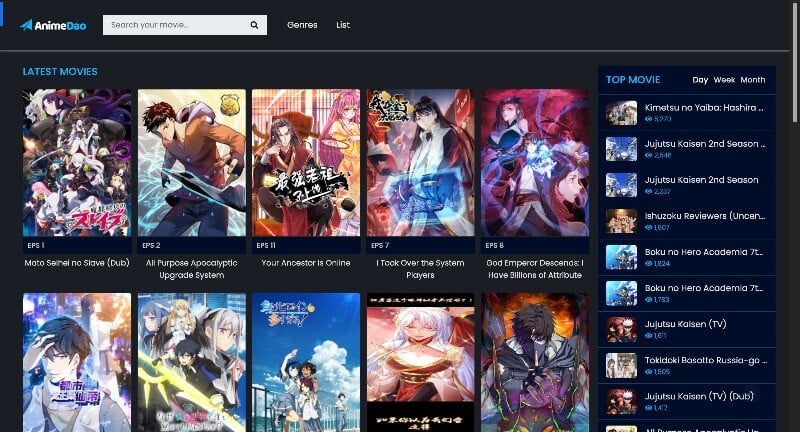Click the search magnifier icon

coord(254,25)
